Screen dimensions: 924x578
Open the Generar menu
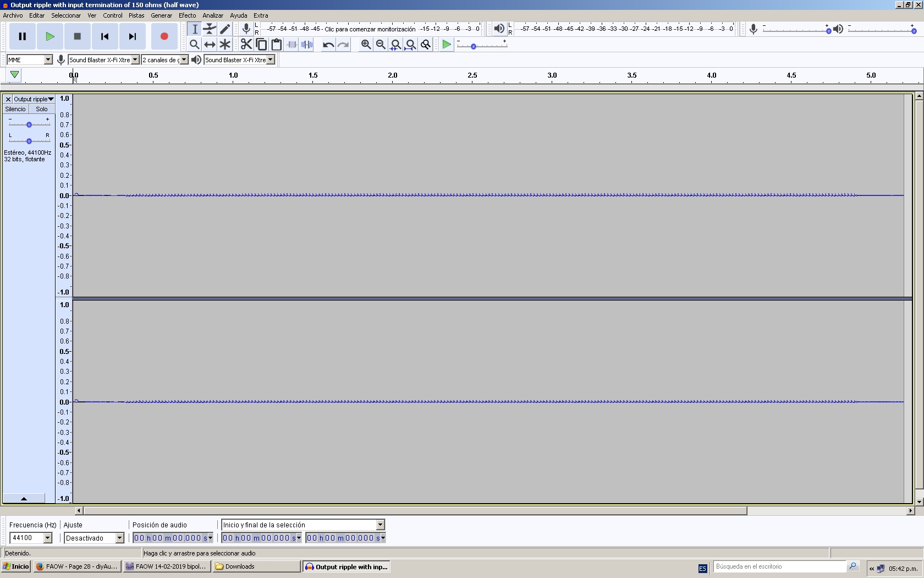tap(162, 15)
